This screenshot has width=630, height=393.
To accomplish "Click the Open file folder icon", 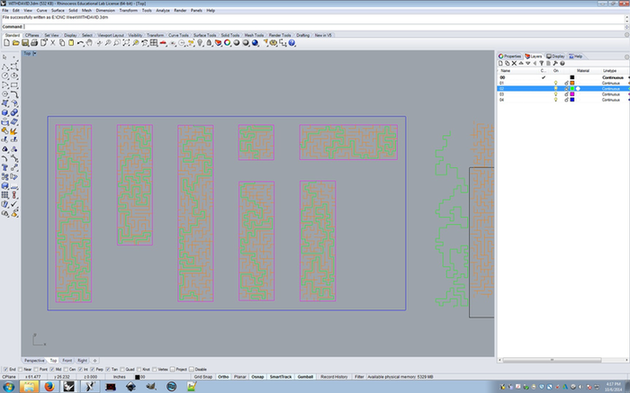I will click(x=16, y=43).
